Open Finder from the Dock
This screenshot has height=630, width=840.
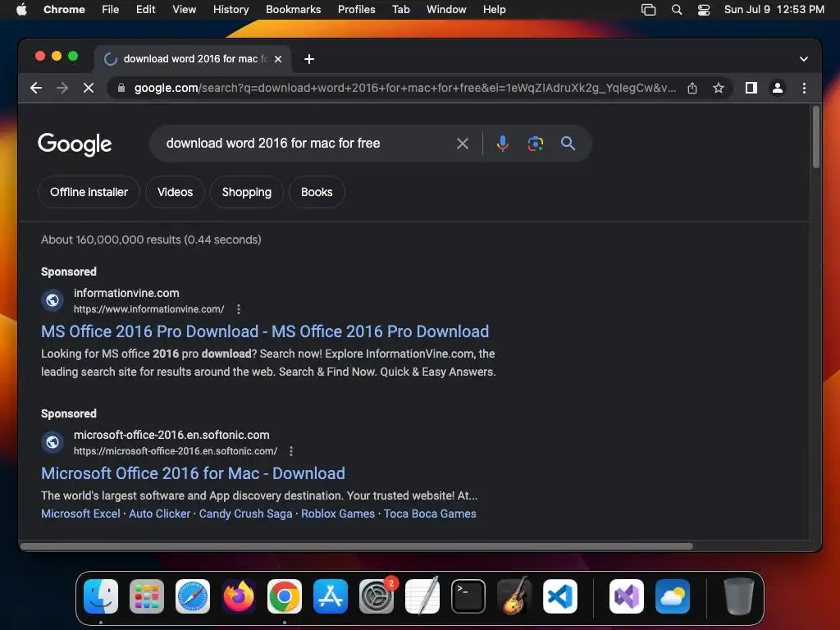pyautogui.click(x=101, y=596)
